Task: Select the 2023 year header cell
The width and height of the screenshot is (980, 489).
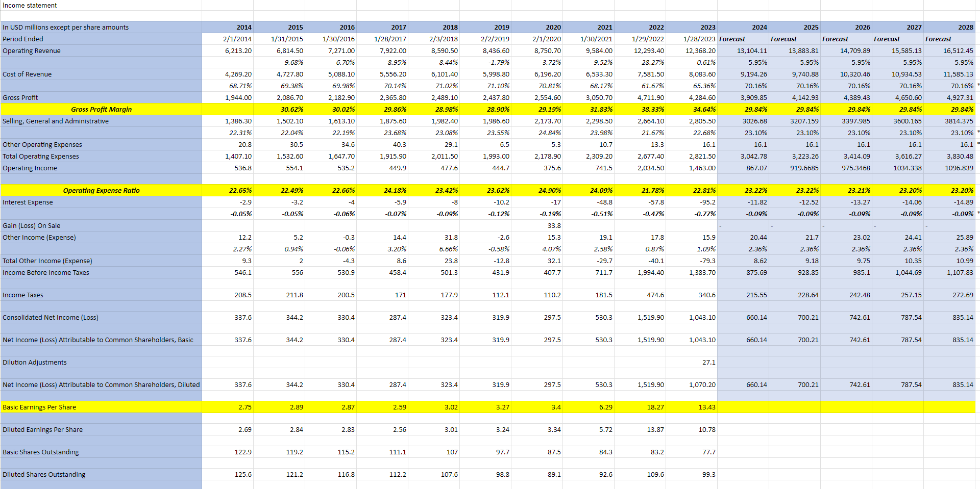Action: click(692, 28)
